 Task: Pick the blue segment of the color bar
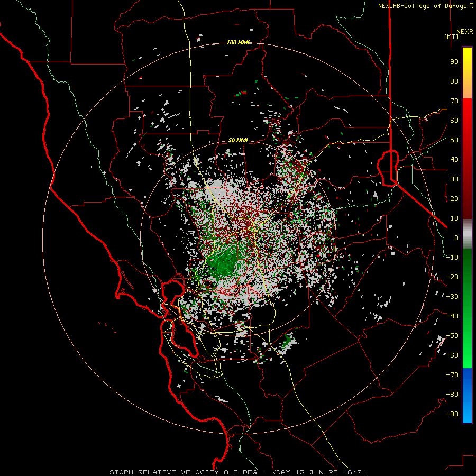pos(467,396)
